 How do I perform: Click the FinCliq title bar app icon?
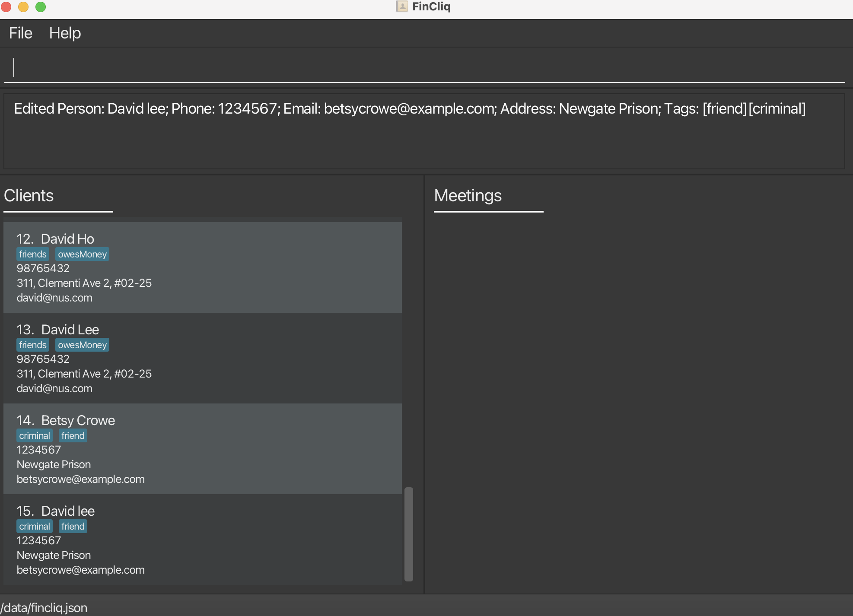pos(401,6)
